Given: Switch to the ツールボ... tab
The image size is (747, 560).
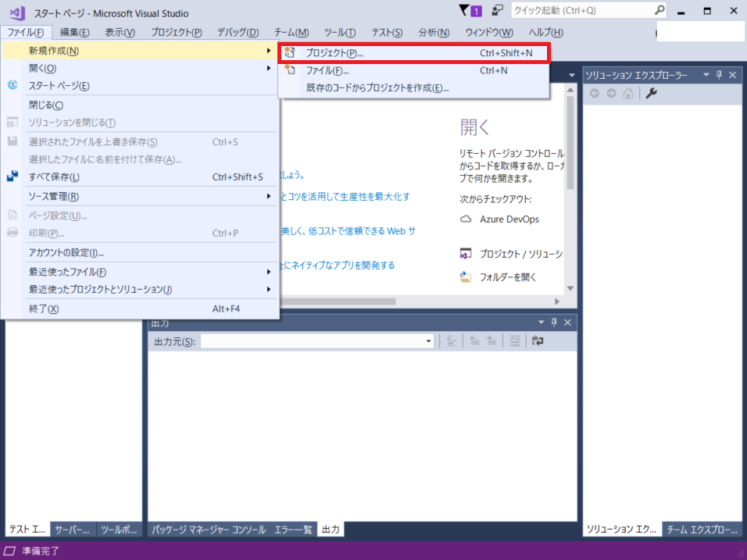Looking at the screenshot, I should point(119,529).
